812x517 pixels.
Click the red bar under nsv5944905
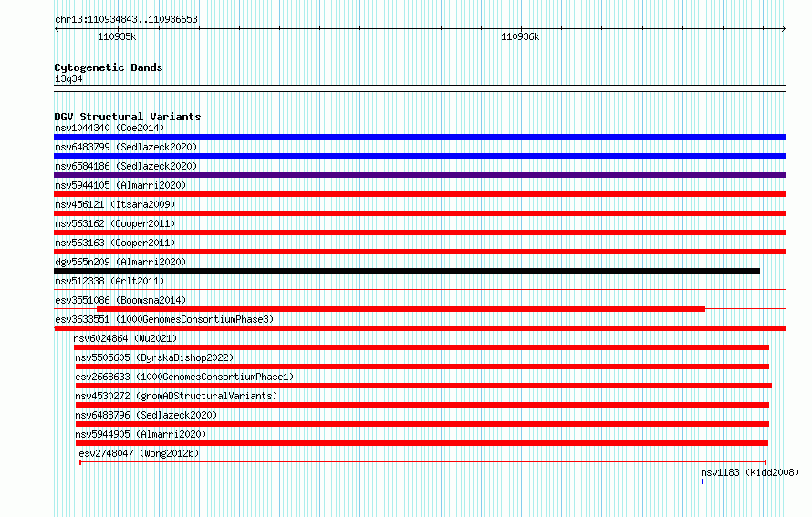(x=422, y=443)
